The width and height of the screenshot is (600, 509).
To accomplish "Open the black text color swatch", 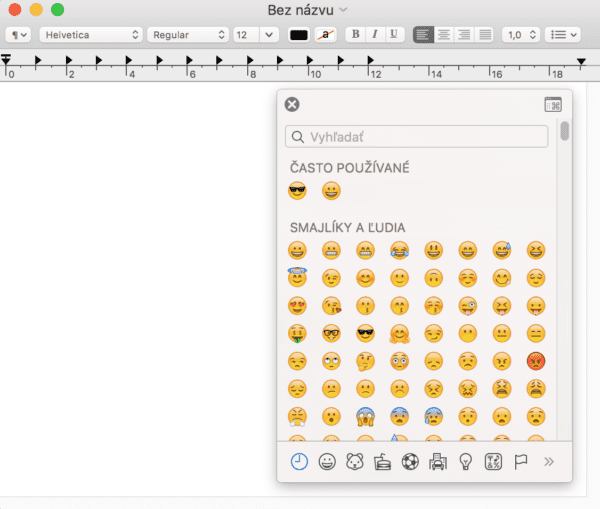I will click(x=298, y=34).
